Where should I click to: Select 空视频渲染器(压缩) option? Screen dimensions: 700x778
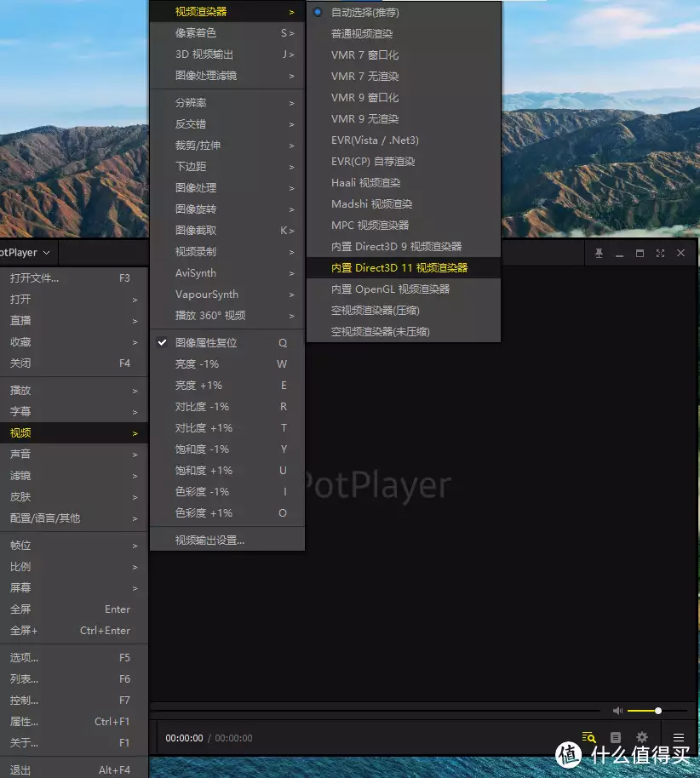(x=404, y=311)
